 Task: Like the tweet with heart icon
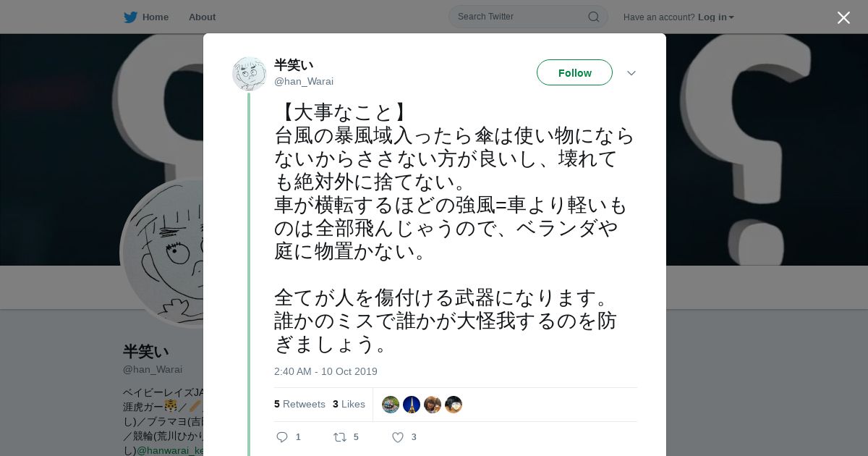tap(397, 437)
